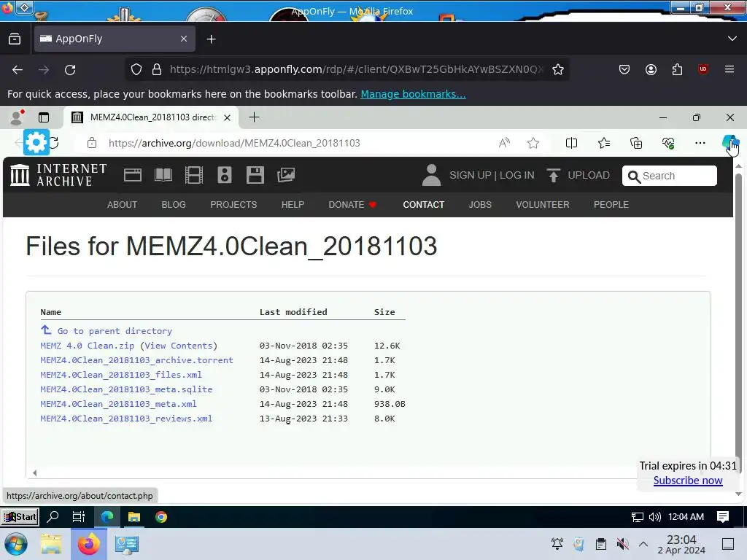Screen dimensions: 747x560
Task: Click Manage bookmarks link
Action: [413, 94]
